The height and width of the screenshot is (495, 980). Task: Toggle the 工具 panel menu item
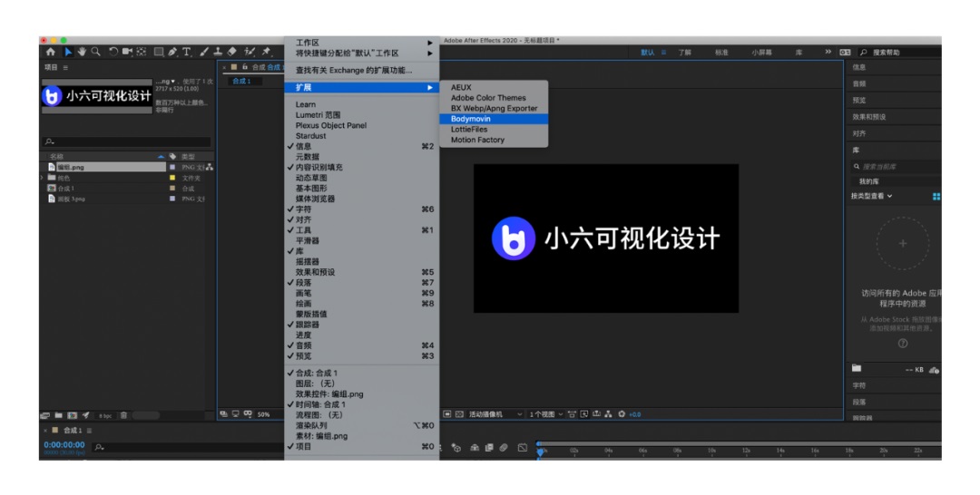click(x=362, y=230)
